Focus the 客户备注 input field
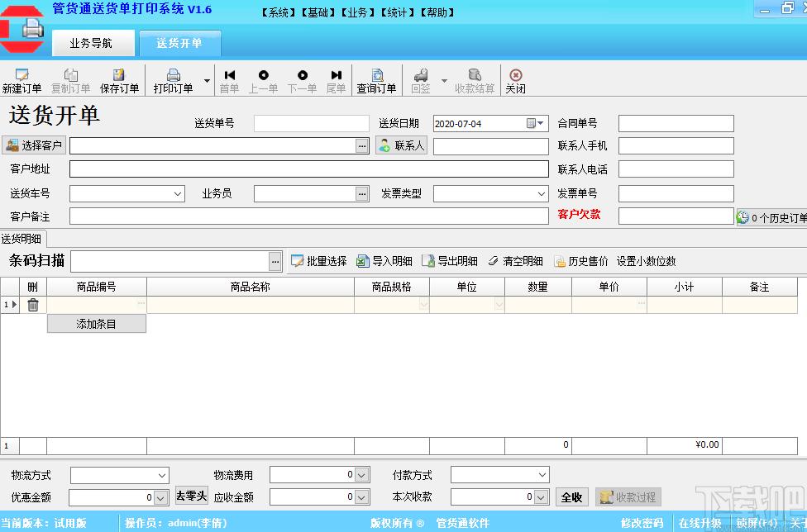The image size is (807, 532). pos(308,216)
